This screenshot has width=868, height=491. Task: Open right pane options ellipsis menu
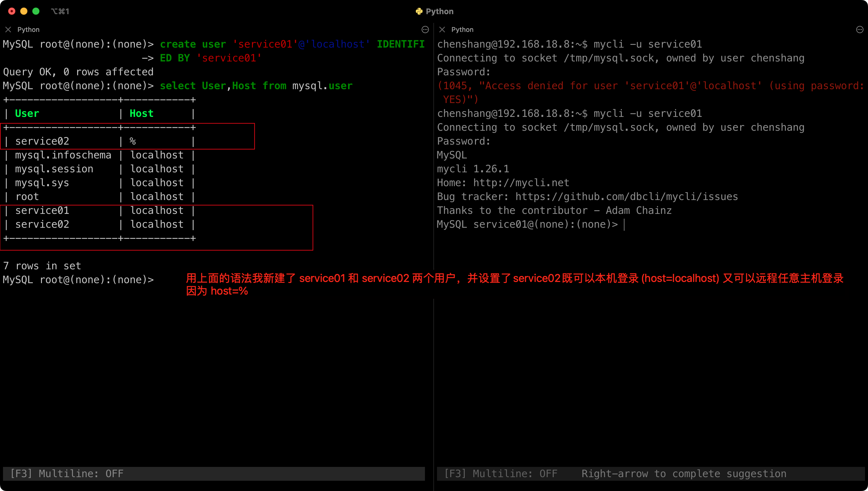860,30
